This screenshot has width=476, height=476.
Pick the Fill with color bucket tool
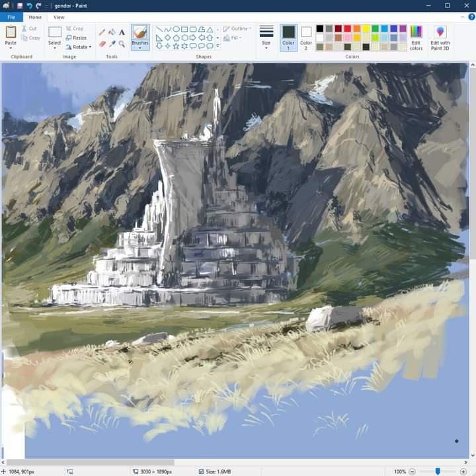pos(112,32)
